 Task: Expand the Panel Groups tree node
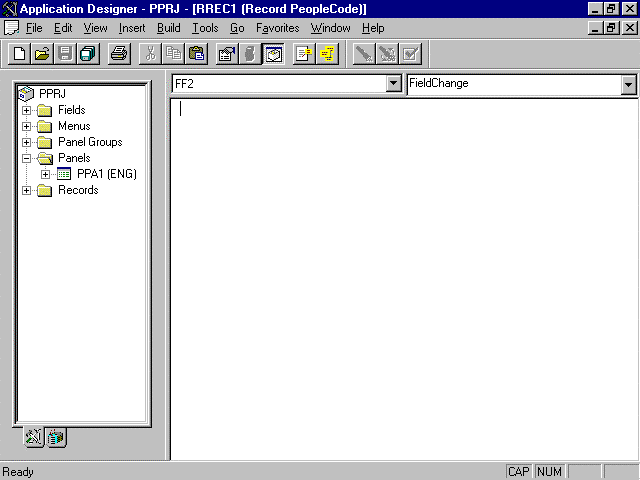click(x=27, y=142)
